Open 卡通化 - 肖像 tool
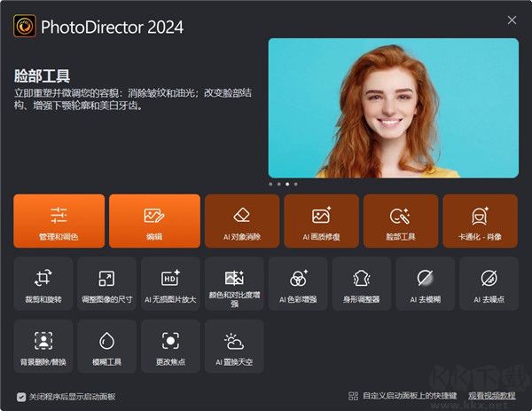Viewport: 532px width, 411px height. pyautogui.click(x=480, y=220)
